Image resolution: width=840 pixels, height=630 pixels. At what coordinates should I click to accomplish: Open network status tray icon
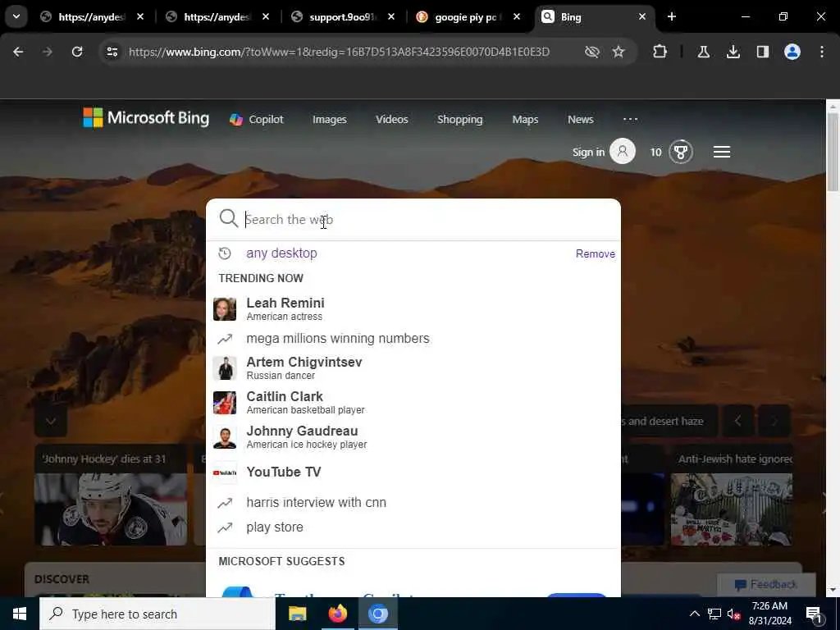pos(714,614)
